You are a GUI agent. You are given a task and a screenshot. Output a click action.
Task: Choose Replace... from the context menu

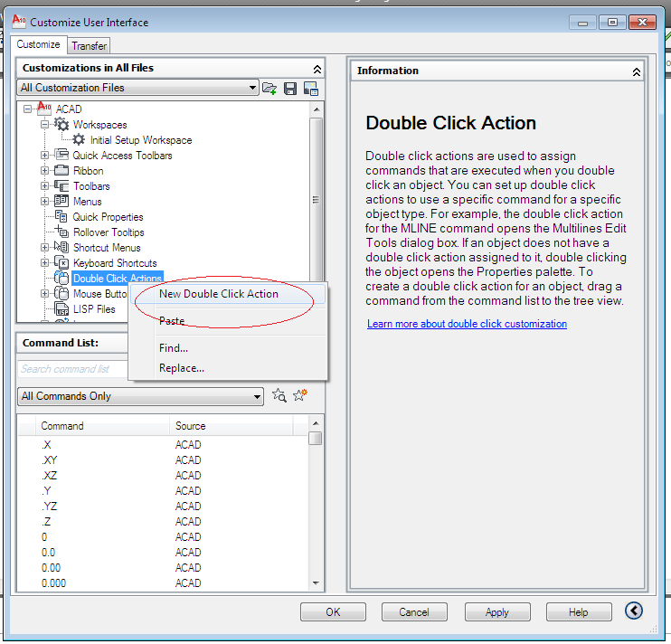[x=229, y=368]
